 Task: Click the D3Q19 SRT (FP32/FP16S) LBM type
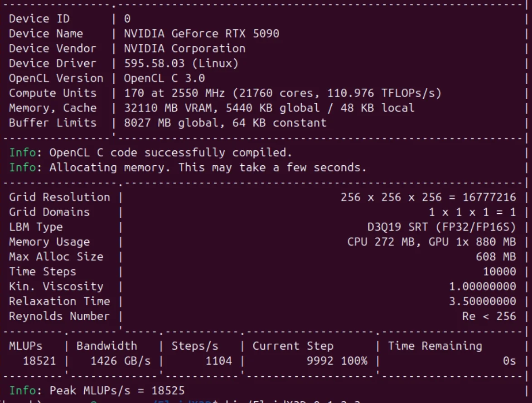tap(442, 227)
